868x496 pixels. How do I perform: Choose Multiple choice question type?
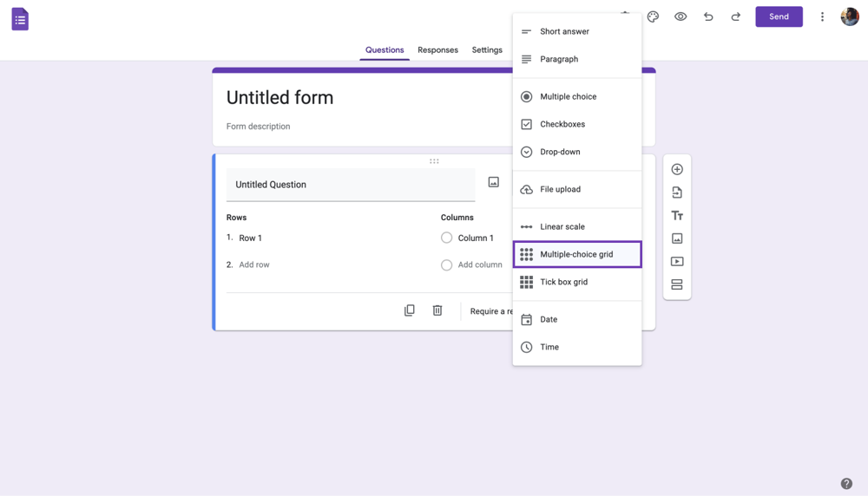[x=577, y=97]
